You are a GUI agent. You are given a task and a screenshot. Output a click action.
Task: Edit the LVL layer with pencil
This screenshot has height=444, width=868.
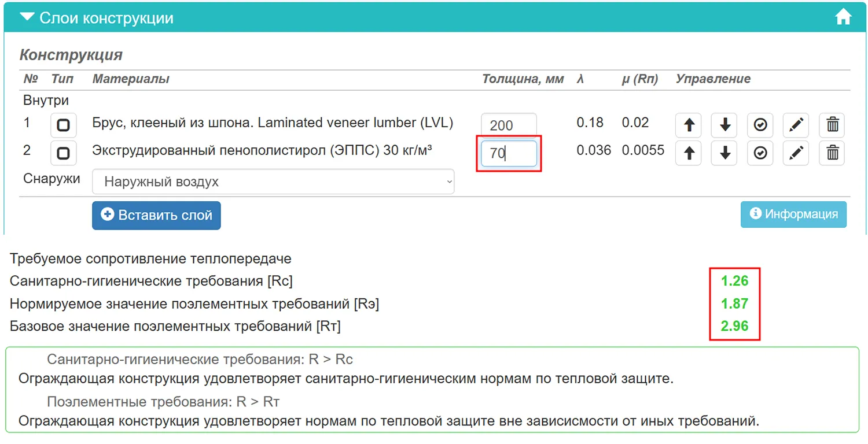point(796,125)
